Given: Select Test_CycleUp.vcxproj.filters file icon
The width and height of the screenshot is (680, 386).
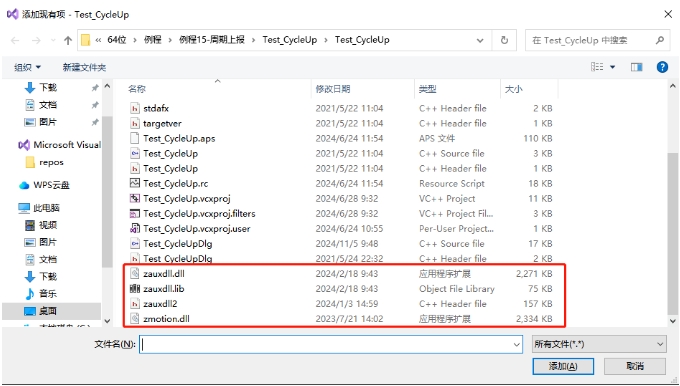Looking at the screenshot, I should tap(135, 213).
